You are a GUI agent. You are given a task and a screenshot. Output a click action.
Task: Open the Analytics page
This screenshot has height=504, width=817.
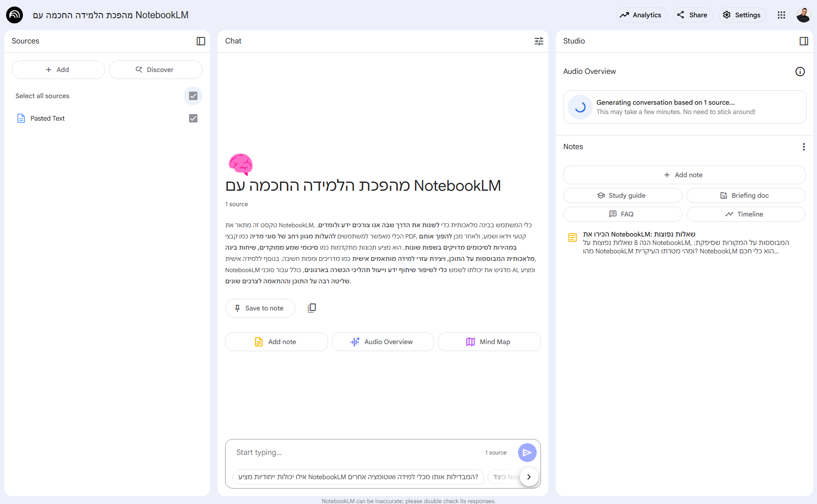click(x=641, y=15)
